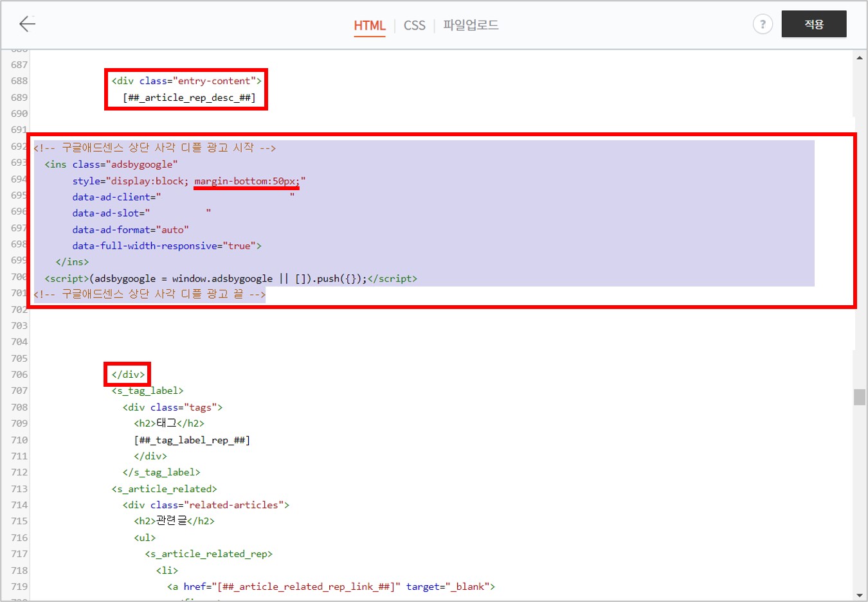Click line number 713 in the gutter
Image resolution: width=868 pixels, height=602 pixels.
[19, 489]
